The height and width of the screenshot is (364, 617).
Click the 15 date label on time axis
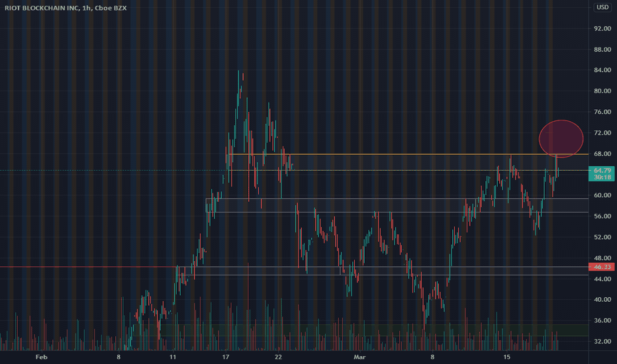point(507,357)
